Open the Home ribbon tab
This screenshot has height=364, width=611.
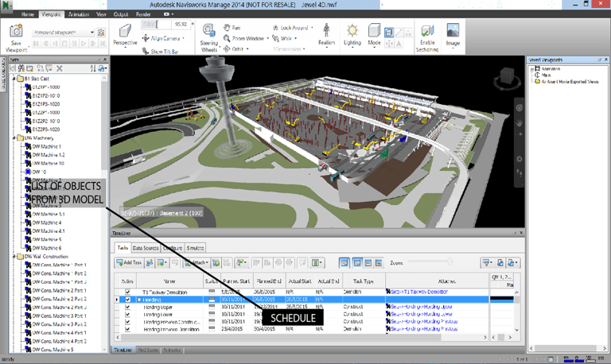coord(28,14)
